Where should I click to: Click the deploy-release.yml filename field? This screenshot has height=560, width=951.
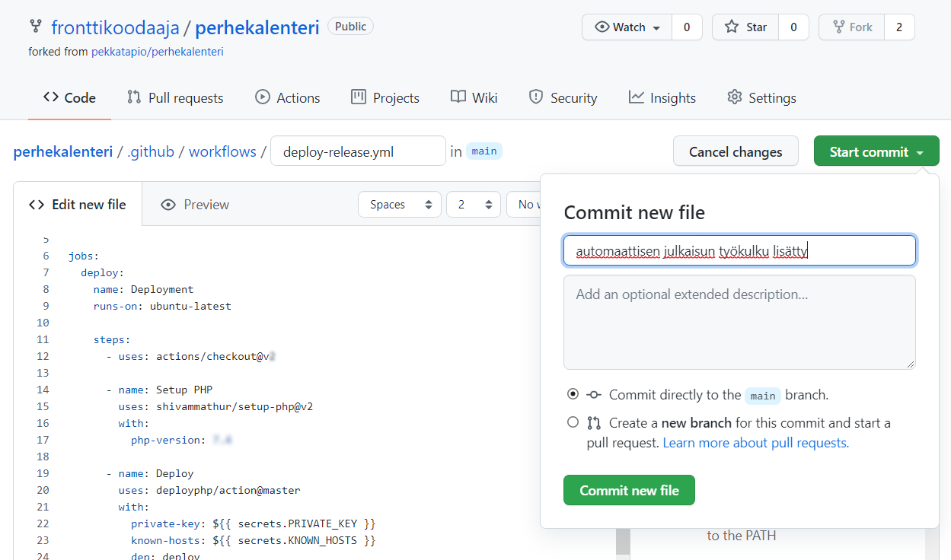point(358,151)
